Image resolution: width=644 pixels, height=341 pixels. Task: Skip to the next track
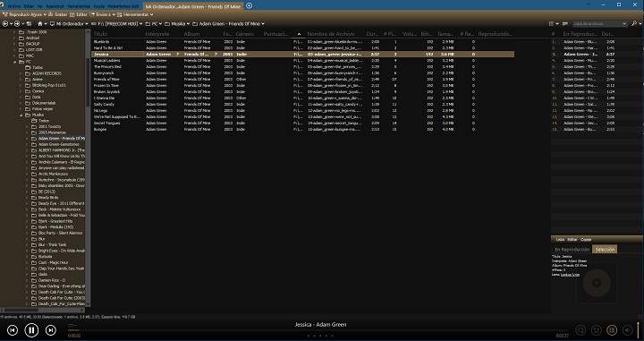tap(50, 330)
